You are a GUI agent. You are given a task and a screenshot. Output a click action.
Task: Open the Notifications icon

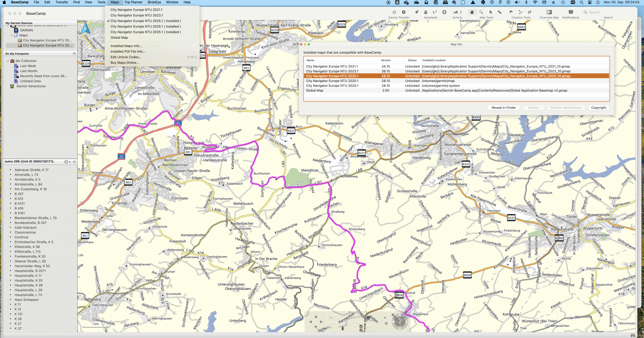[x=571, y=12]
